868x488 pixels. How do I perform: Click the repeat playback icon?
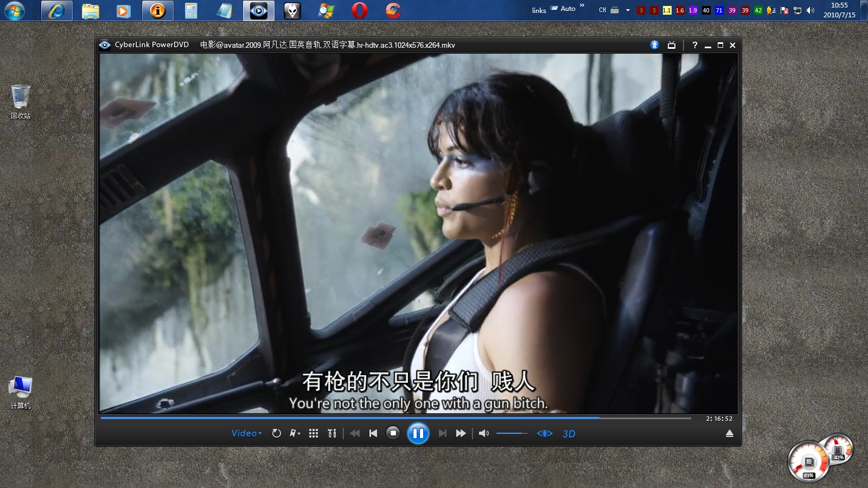click(277, 433)
